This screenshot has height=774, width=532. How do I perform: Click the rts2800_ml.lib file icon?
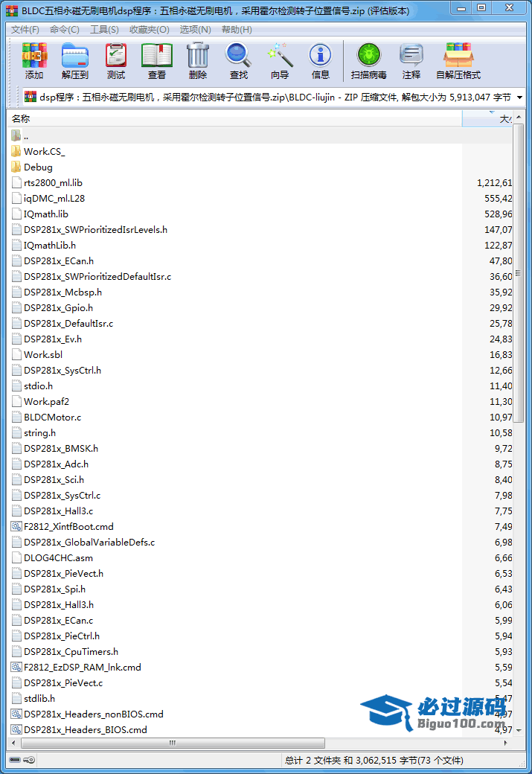[x=16, y=182]
